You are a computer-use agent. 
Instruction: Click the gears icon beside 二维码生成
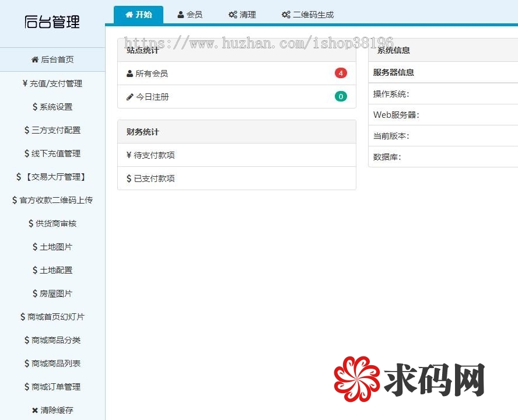coord(285,15)
